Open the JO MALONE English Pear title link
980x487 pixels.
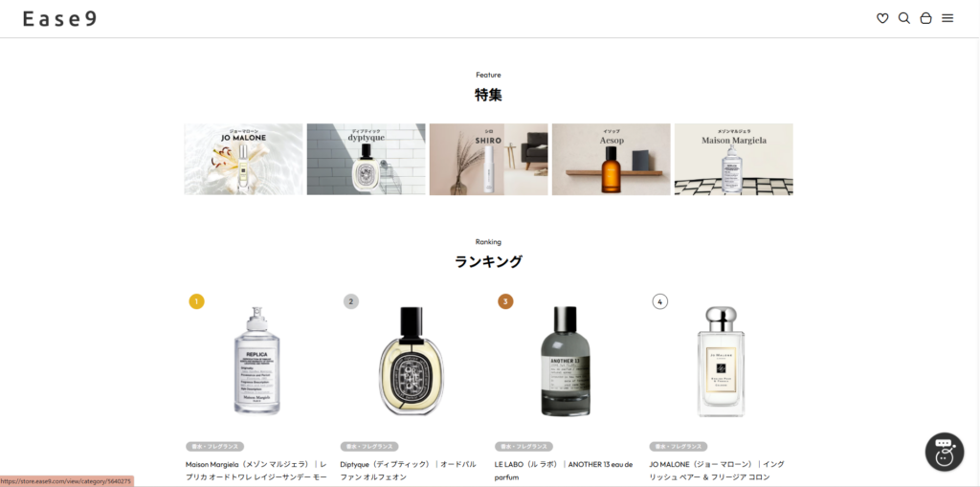(717, 471)
